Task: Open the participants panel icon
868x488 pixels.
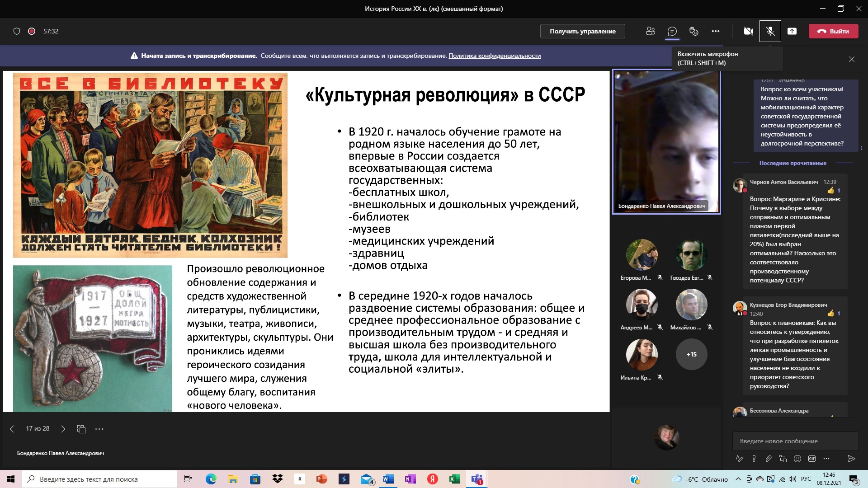Action: [x=650, y=31]
